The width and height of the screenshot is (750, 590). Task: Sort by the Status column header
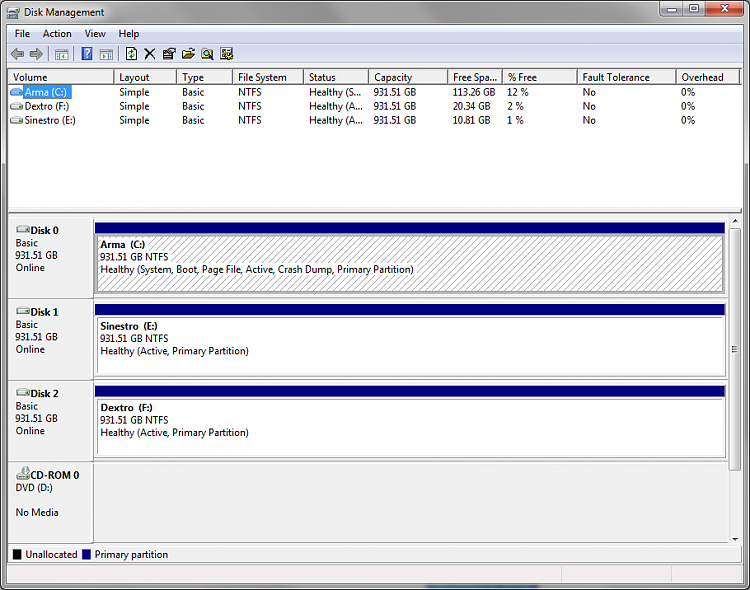tap(336, 77)
